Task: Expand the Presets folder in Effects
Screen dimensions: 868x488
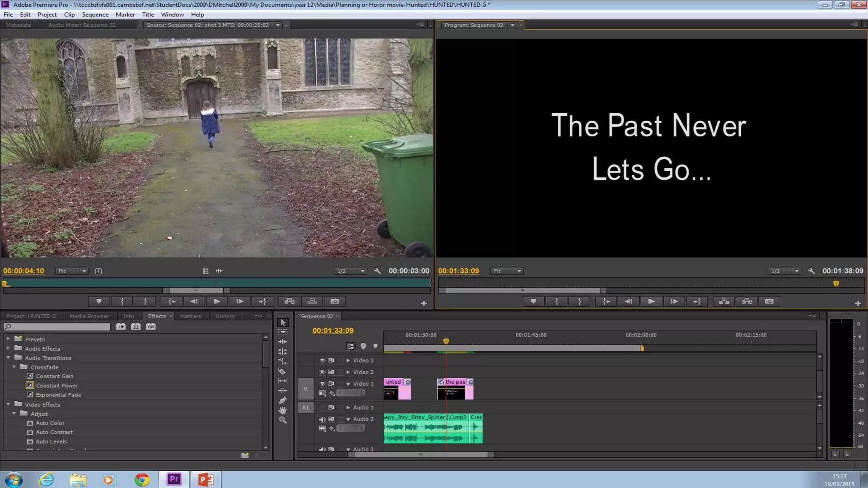Action: 8,339
